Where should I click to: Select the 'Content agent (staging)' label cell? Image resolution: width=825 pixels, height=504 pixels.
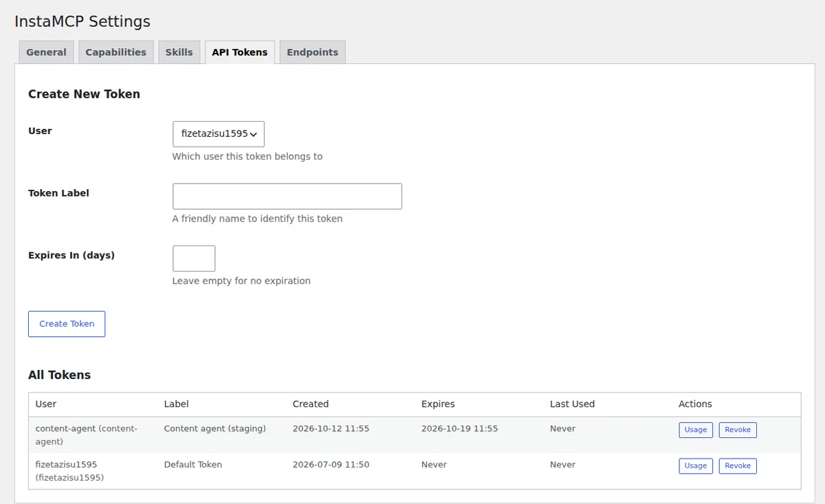tap(214, 428)
